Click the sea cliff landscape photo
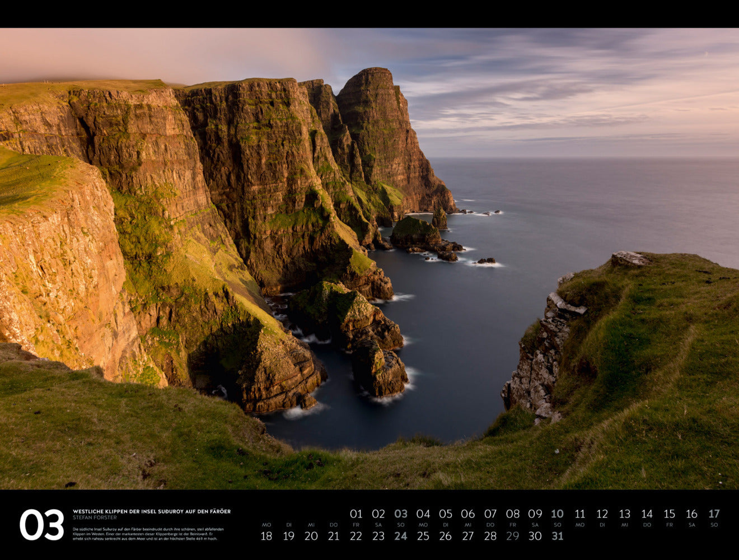This screenshot has height=560, width=739. pyautogui.click(x=369, y=259)
